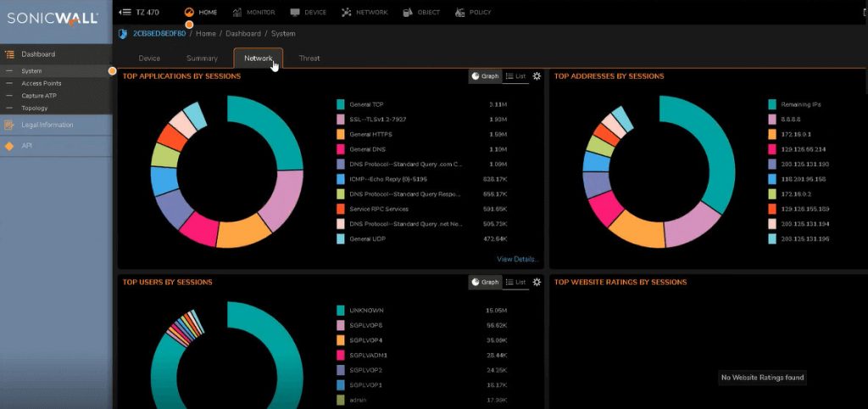Click Home in the breadcrumb path
This screenshot has height=409, width=868.
coord(205,34)
